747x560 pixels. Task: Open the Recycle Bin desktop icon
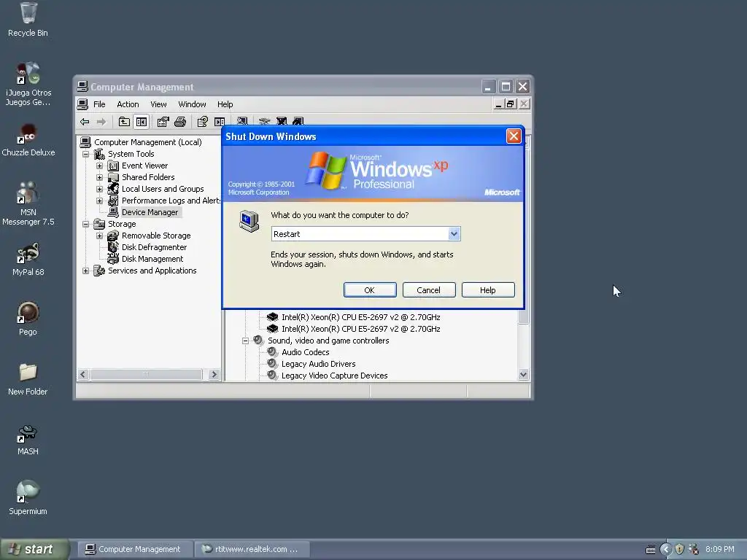(x=28, y=20)
